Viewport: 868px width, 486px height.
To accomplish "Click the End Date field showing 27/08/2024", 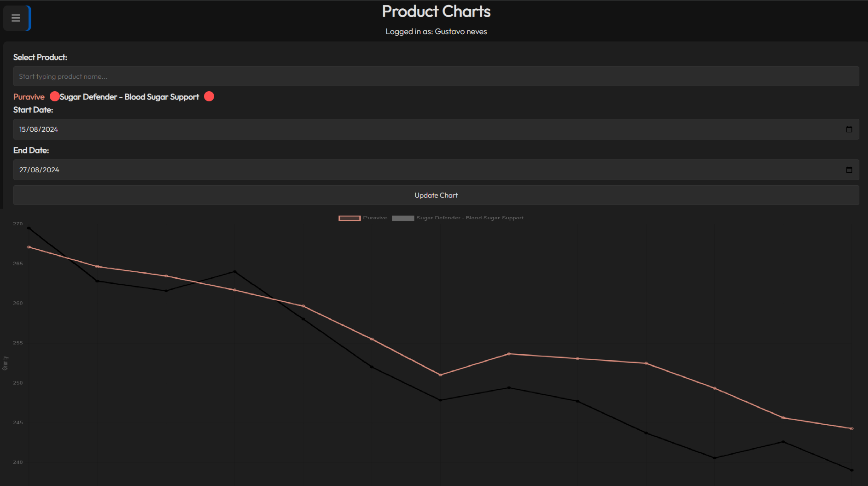I will 436,170.
